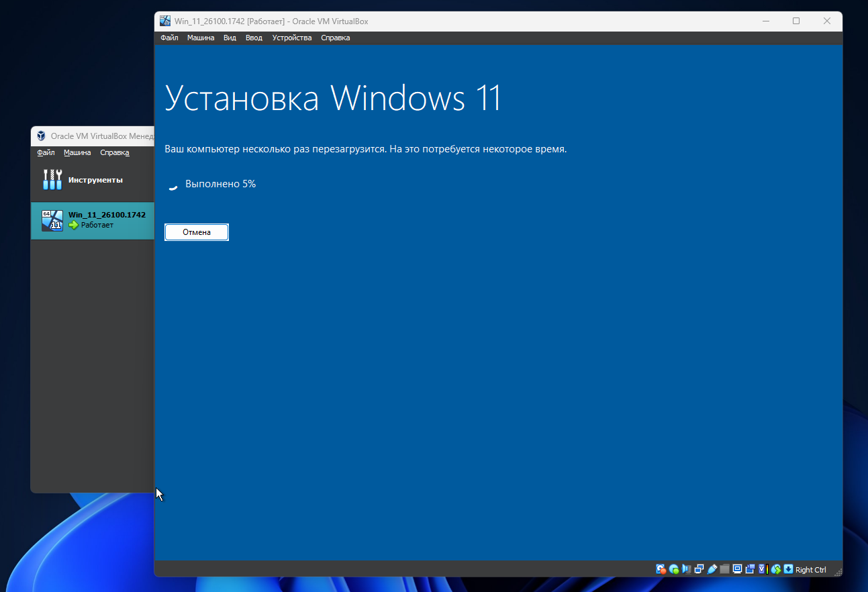
Task: Click the recording status icon
Action: [x=750, y=569]
